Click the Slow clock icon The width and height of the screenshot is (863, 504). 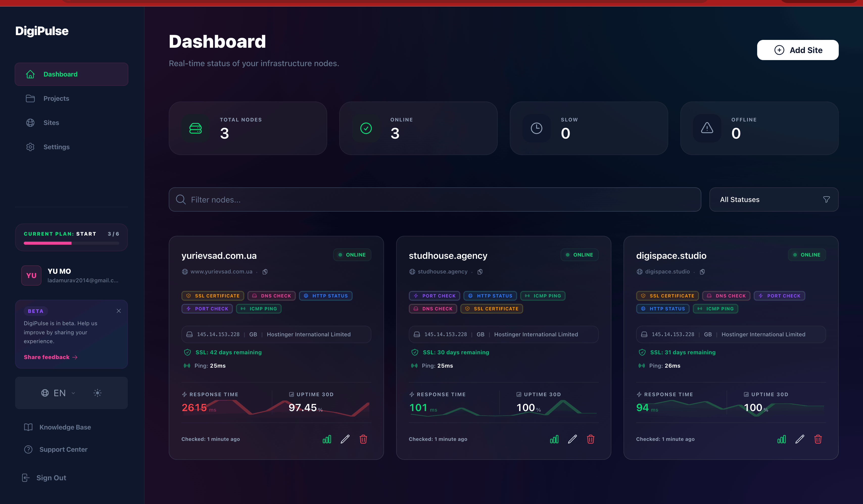(x=536, y=128)
